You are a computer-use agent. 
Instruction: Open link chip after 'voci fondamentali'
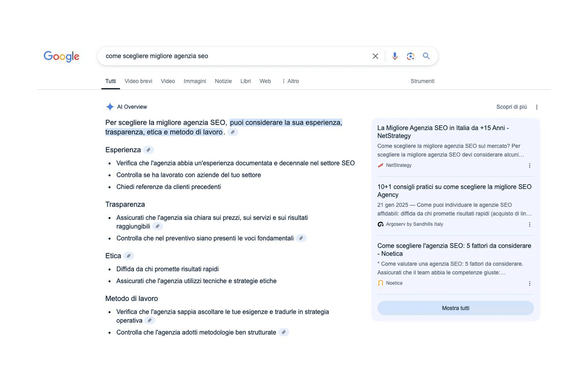pos(301,238)
